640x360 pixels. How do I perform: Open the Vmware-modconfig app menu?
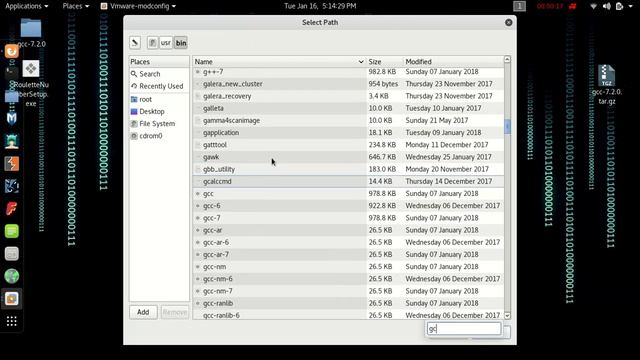click(138, 6)
